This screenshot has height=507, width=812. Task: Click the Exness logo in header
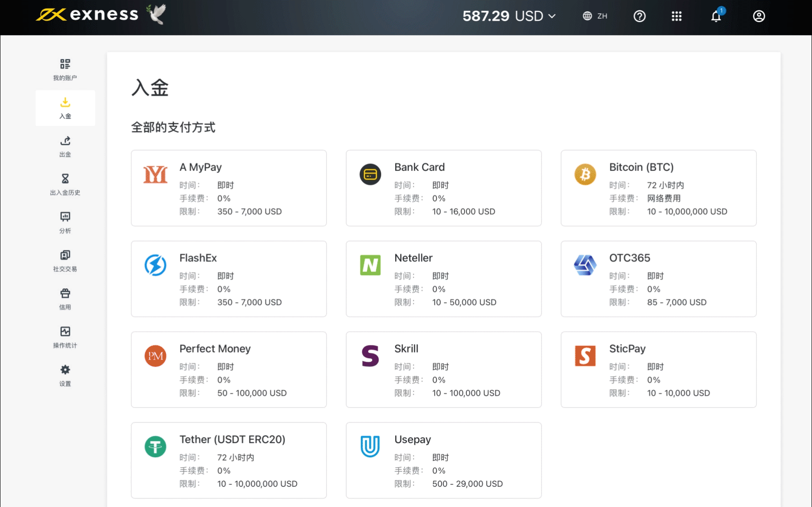click(x=87, y=15)
